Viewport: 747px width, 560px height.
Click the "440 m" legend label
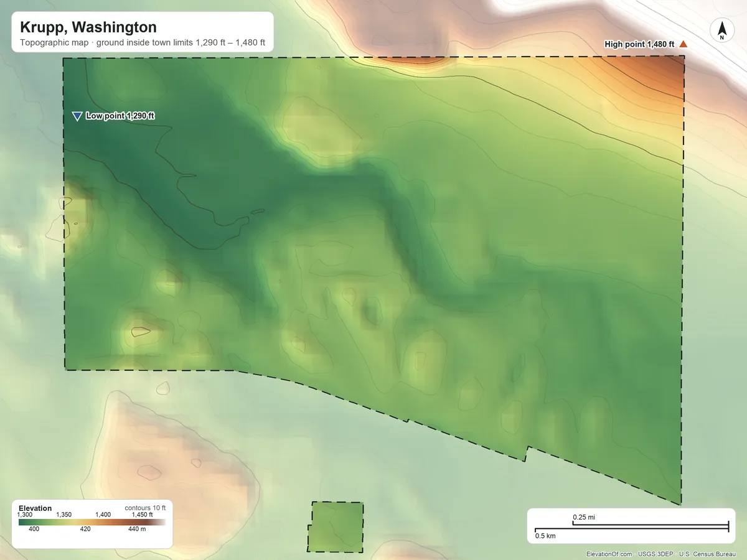click(137, 530)
